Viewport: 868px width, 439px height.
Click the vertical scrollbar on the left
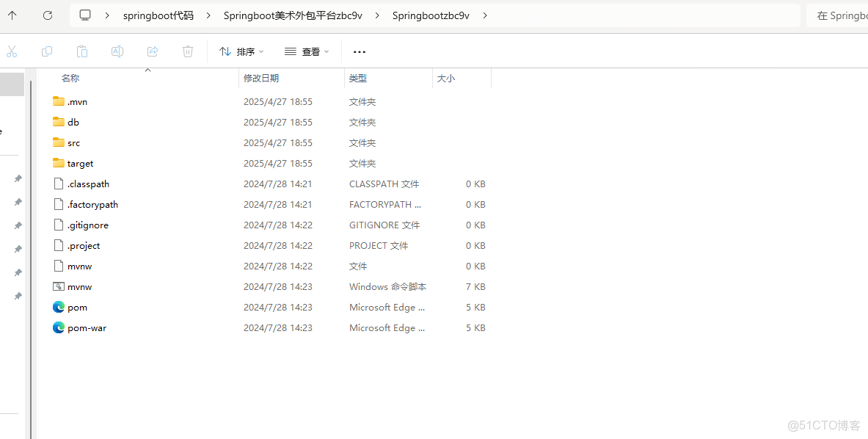[x=29, y=220]
